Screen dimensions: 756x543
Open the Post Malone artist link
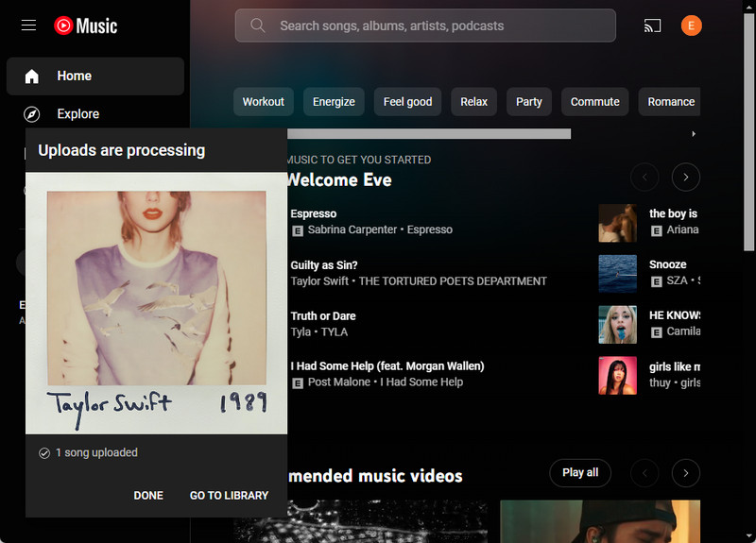(x=339, y=382)
